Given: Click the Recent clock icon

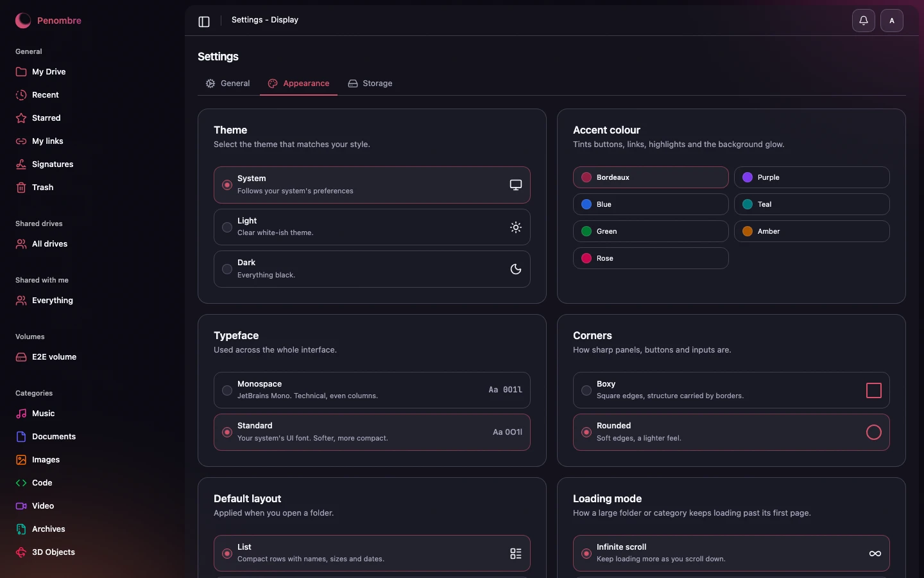Looking at the screenshot, I should [21, 95].
